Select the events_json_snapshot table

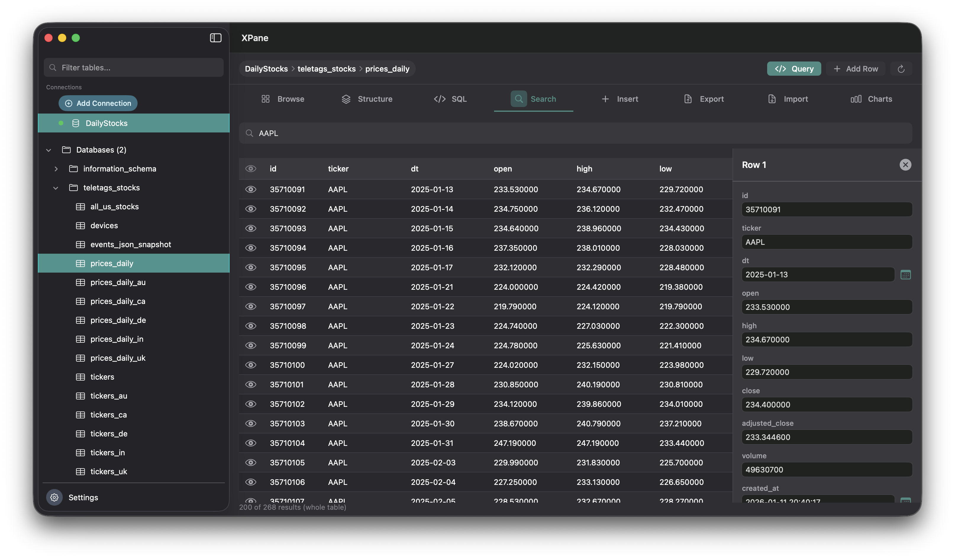[x=133, y=244]
